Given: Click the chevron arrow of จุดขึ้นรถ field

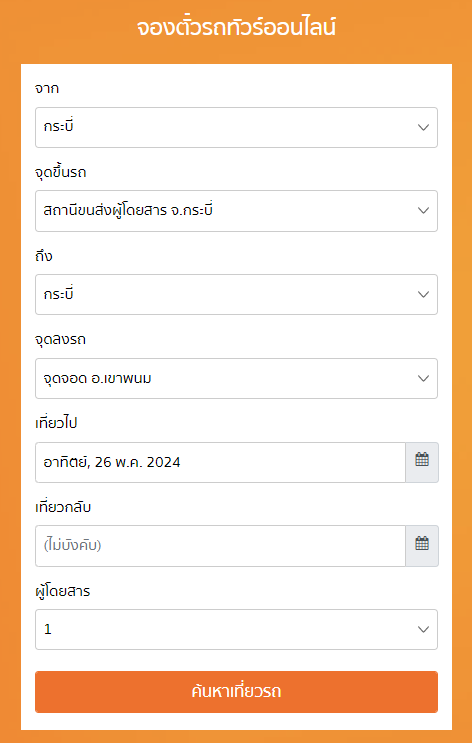Looking at the screenshot, I should [423, 211].
